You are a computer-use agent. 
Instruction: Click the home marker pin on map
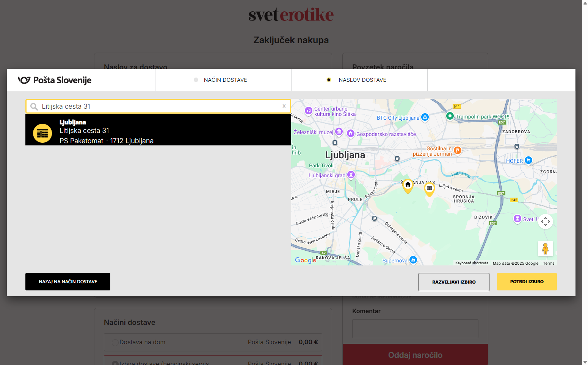click(408, 185)
